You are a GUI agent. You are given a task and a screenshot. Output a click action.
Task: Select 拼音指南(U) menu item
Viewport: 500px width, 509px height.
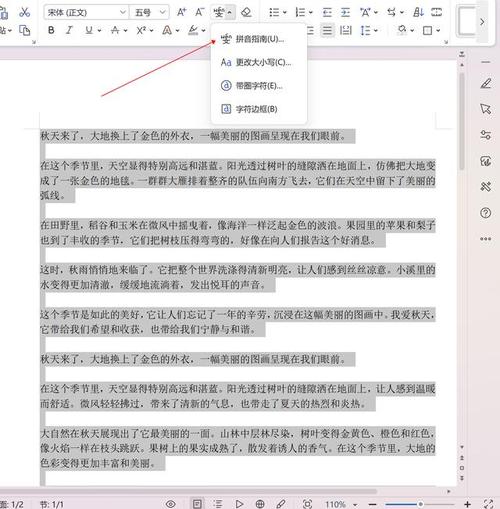pos(259,39)
